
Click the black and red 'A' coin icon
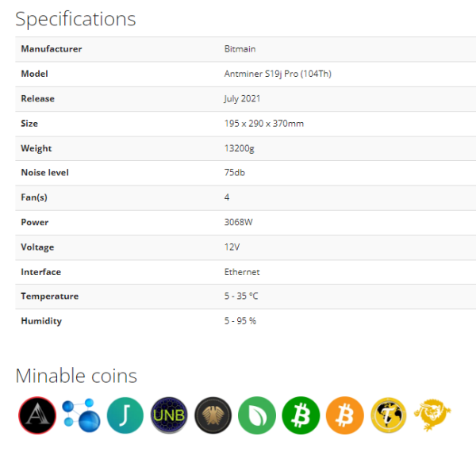click(x=37, y=415)
